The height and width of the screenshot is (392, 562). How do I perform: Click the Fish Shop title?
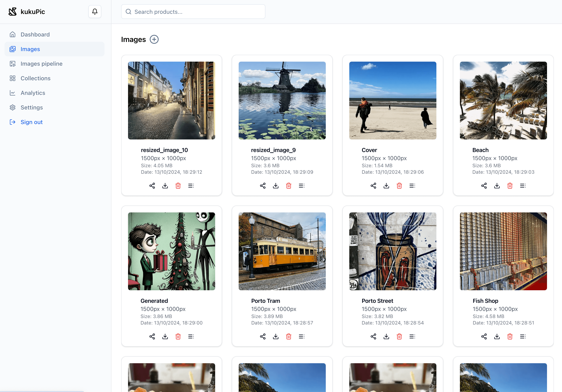pyautogui.click(x=485, y=301)
